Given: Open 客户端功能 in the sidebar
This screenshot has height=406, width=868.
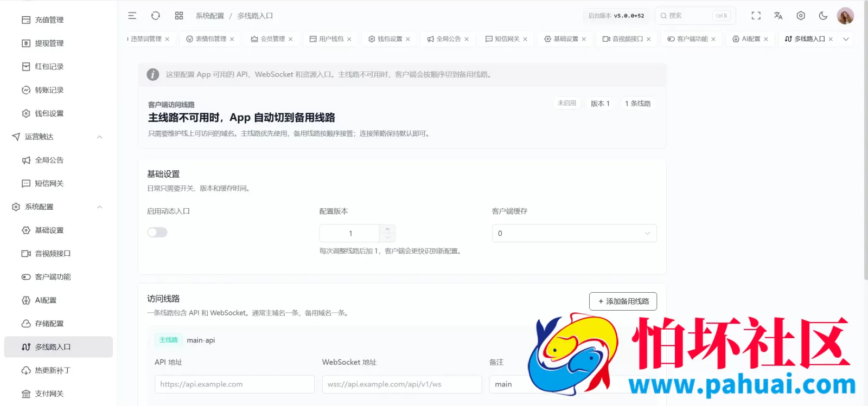Looking at the screenshot, I should click(x=58, y=276).
